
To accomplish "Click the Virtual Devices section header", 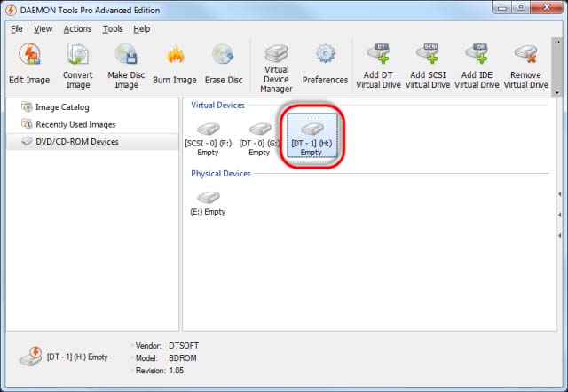I will coord(217,106).
